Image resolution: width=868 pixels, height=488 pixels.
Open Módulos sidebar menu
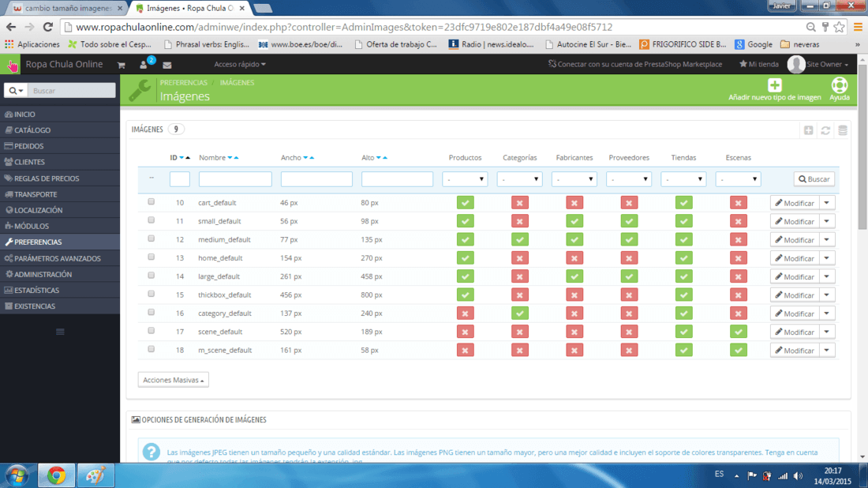coord(60,226)
